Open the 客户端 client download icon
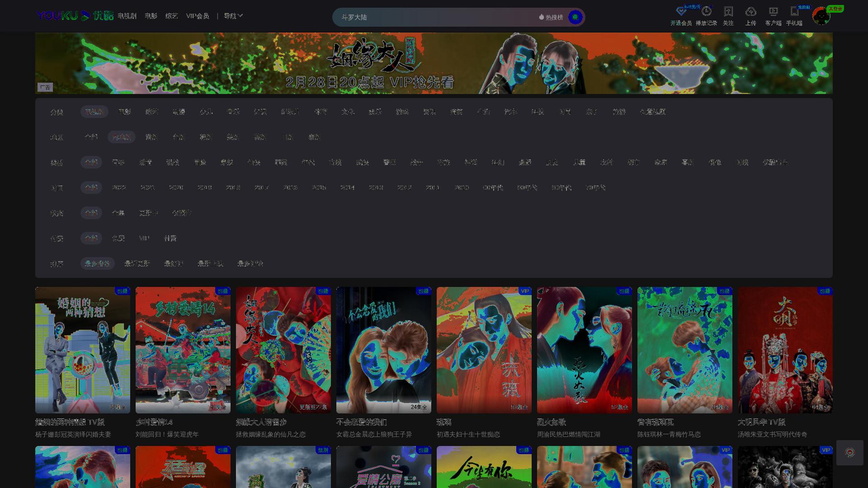Screen dimensions: 868x488 (774, 11)
